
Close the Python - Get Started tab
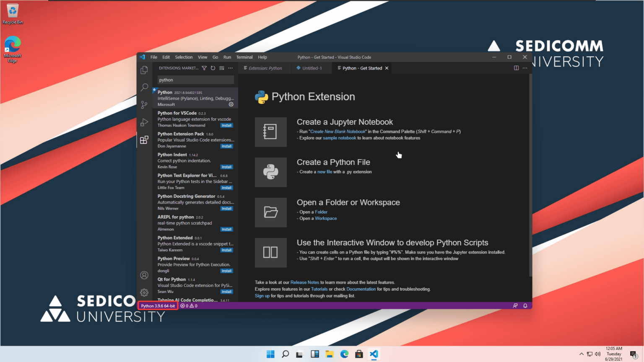click(387, 68)
